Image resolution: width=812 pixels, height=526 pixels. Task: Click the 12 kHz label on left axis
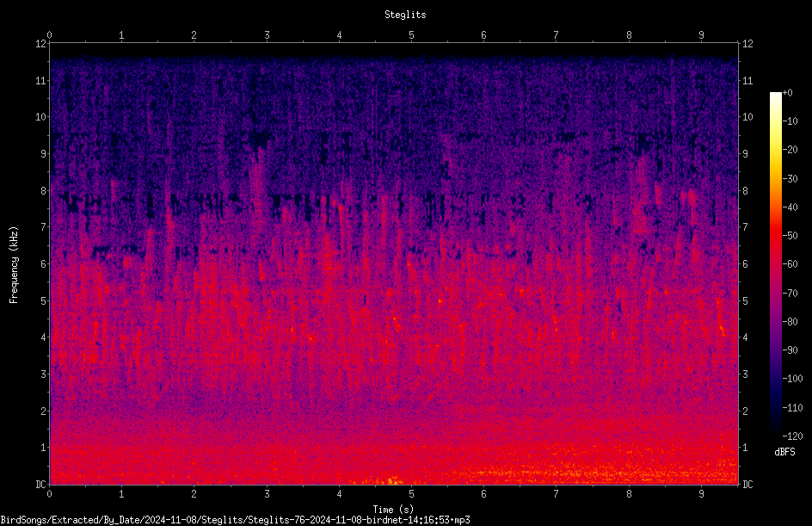click(40, 44)
